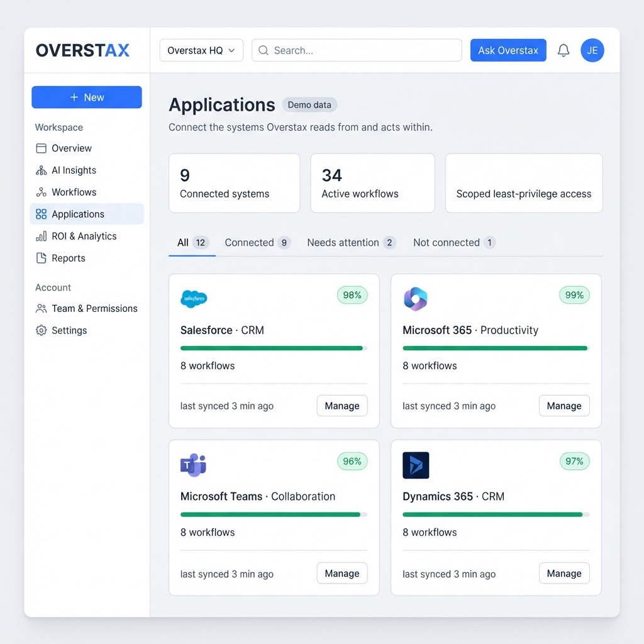Switch to the Connected tab

257,243
